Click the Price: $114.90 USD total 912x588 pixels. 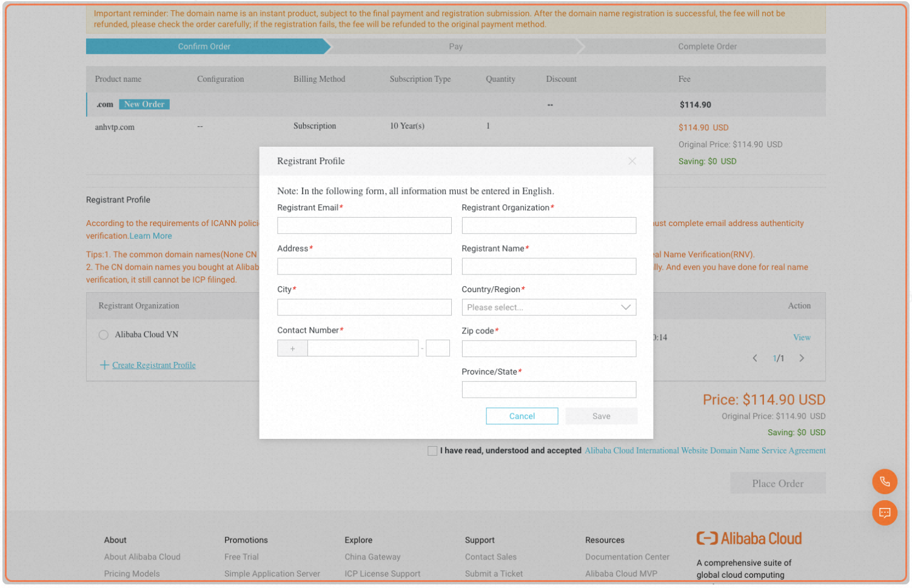tap(764, 400)
